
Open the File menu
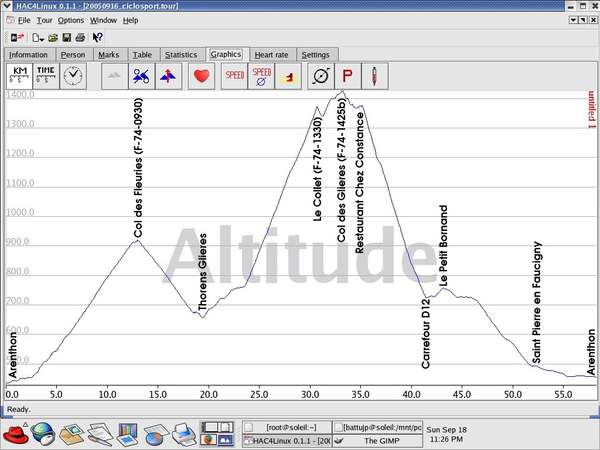click(25, 20)
